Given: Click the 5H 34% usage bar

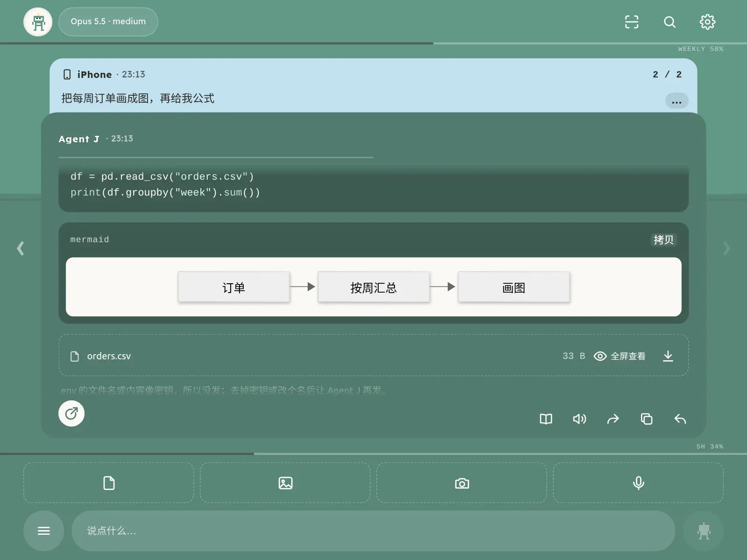Looking at the screenshot, I should point(373,454).
